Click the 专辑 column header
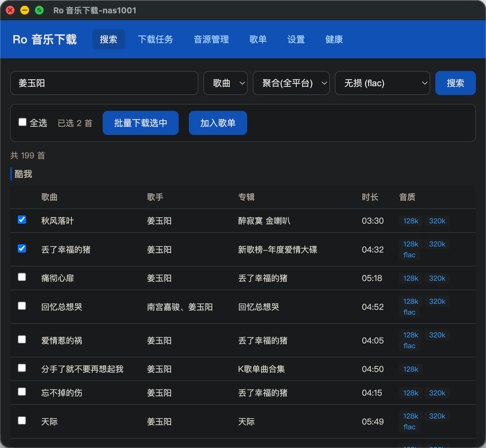 (246, 197)
